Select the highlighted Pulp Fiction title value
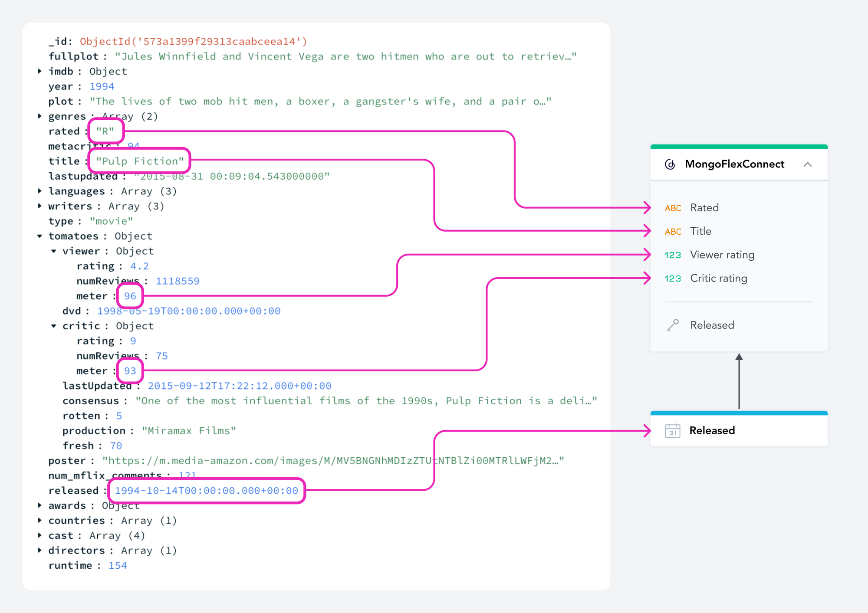The image size is (868, 613). tap(139, 161)
